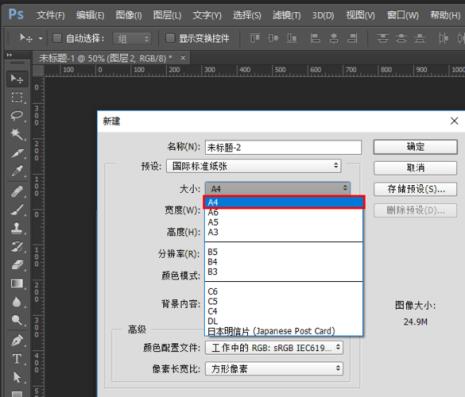
Task: Click align bottom edges icon in options bar
Action: 292,38
